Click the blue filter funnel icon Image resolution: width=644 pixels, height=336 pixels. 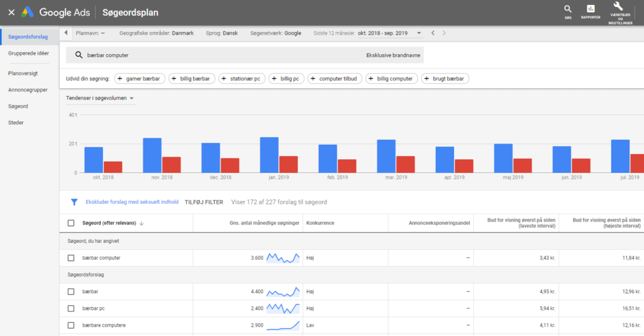(74, 202)
